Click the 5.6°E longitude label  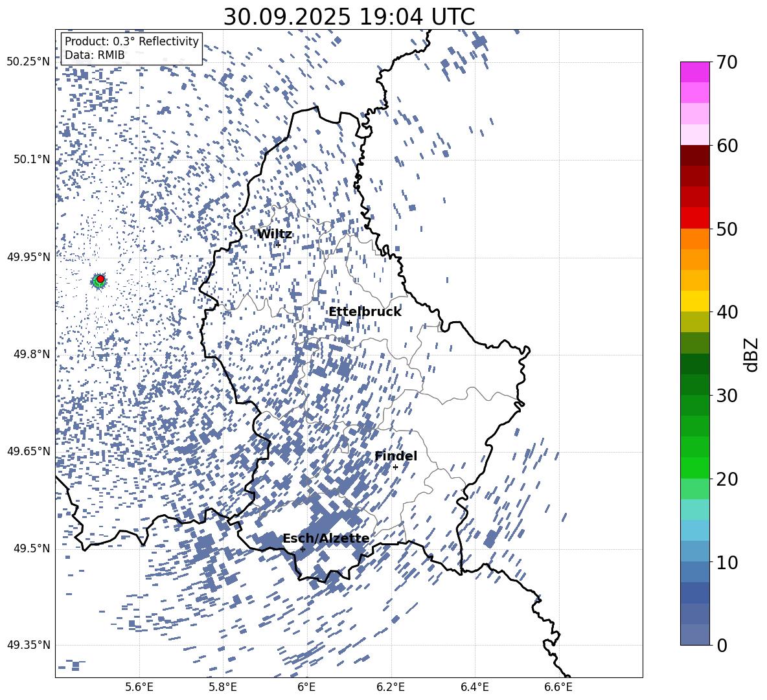click(x=139, y=687)
